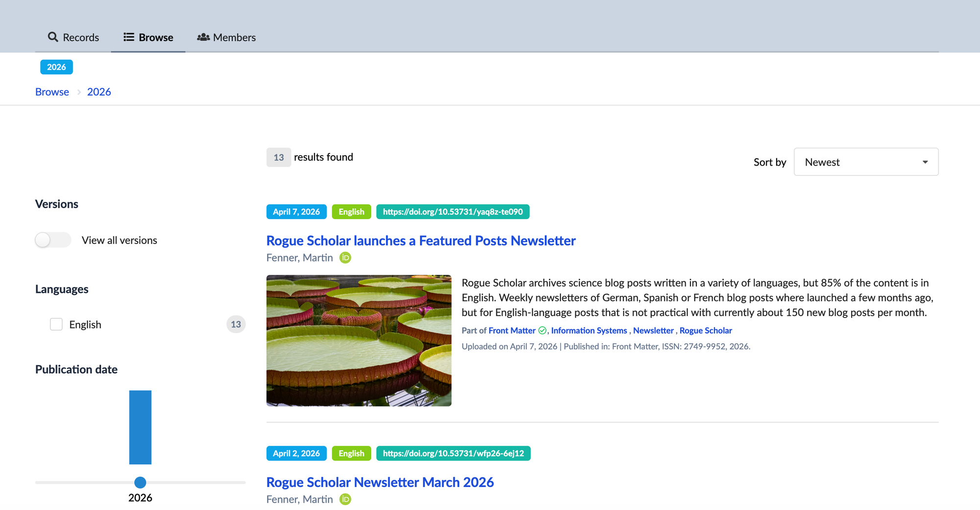Click the English facet count 13
The height and width of the screenshot is (510, 980).
[x=236, y=324]
